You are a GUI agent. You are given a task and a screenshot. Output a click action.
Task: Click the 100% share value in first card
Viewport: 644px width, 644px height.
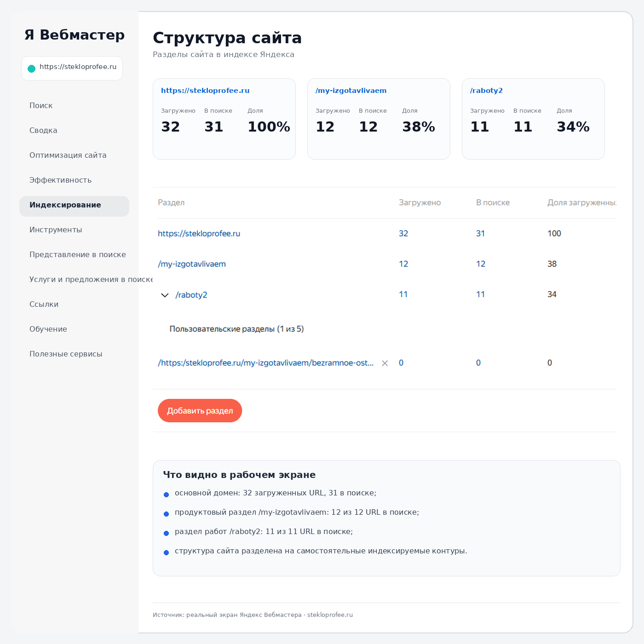tap(269, 127)
